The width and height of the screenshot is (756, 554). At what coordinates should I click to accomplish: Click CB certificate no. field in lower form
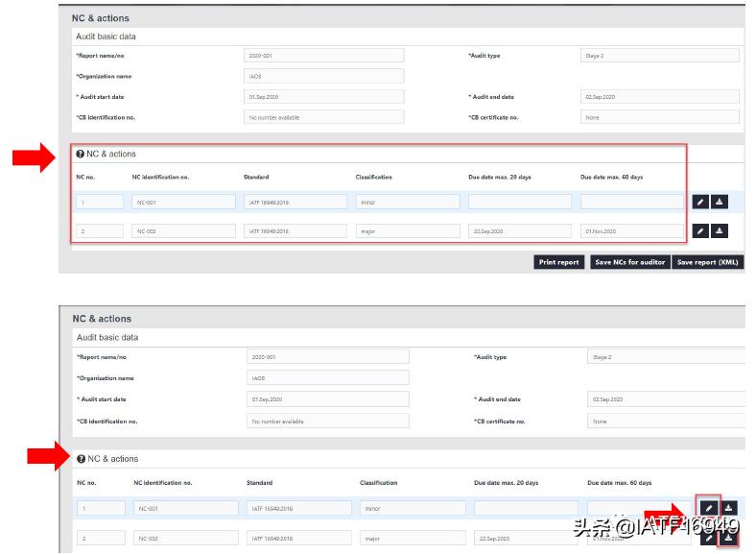point(666,421)
